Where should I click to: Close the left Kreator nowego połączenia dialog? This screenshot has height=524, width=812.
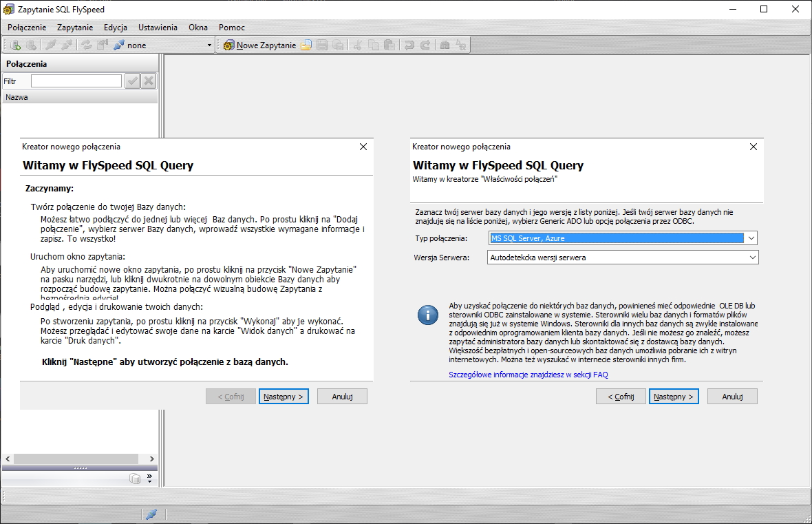click(363, 147)
